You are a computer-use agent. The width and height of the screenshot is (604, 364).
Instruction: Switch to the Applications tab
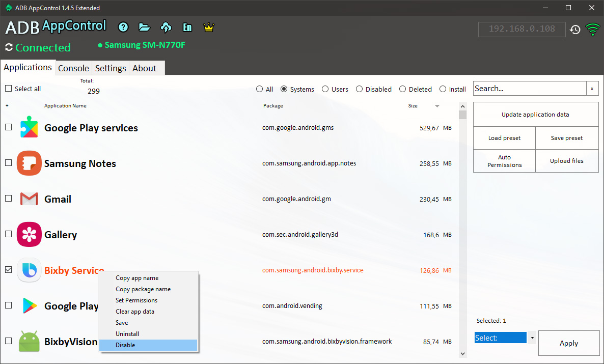[28, 67]
